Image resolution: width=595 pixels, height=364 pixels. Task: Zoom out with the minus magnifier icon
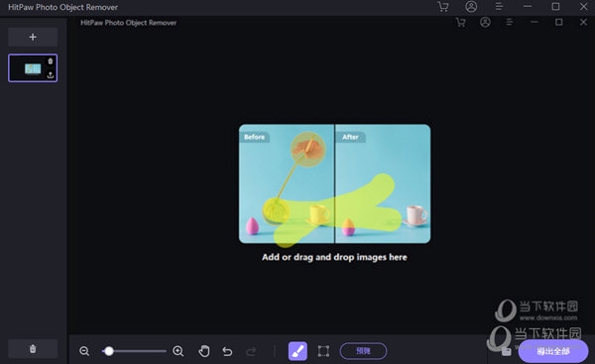click(84, 351)
